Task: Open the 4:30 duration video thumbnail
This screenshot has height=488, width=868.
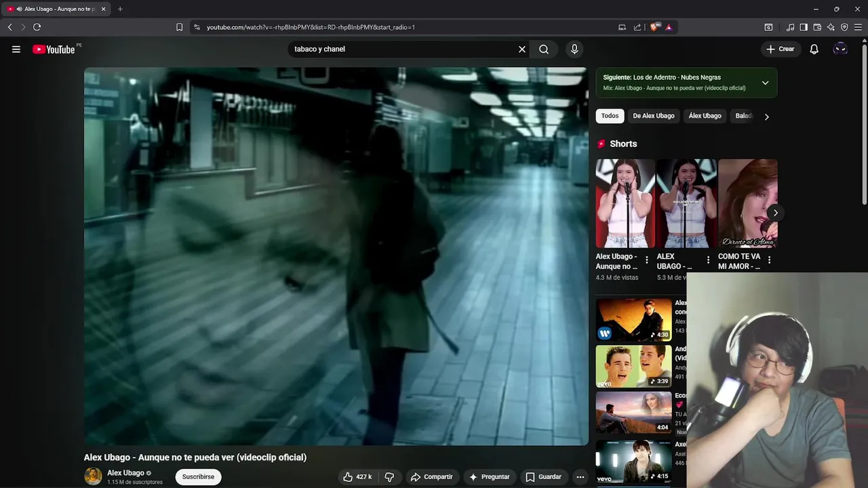Action: 633,320
